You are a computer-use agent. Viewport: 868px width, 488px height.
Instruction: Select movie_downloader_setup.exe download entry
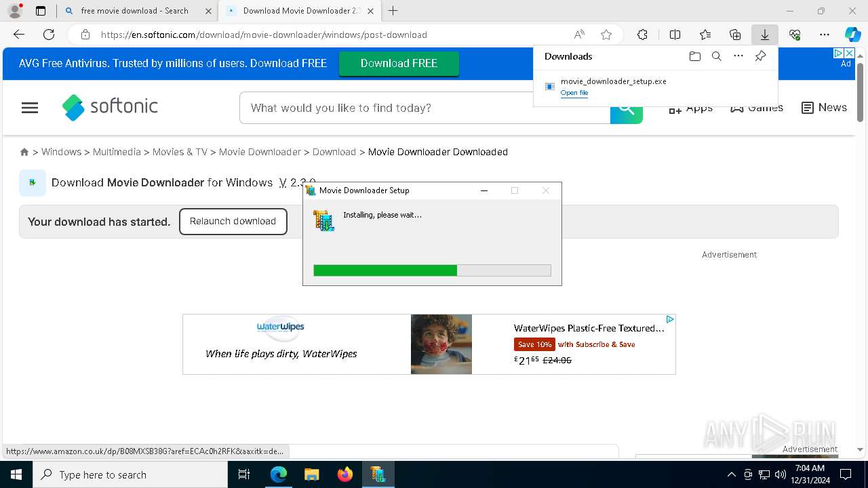click(x=655, y=86)
